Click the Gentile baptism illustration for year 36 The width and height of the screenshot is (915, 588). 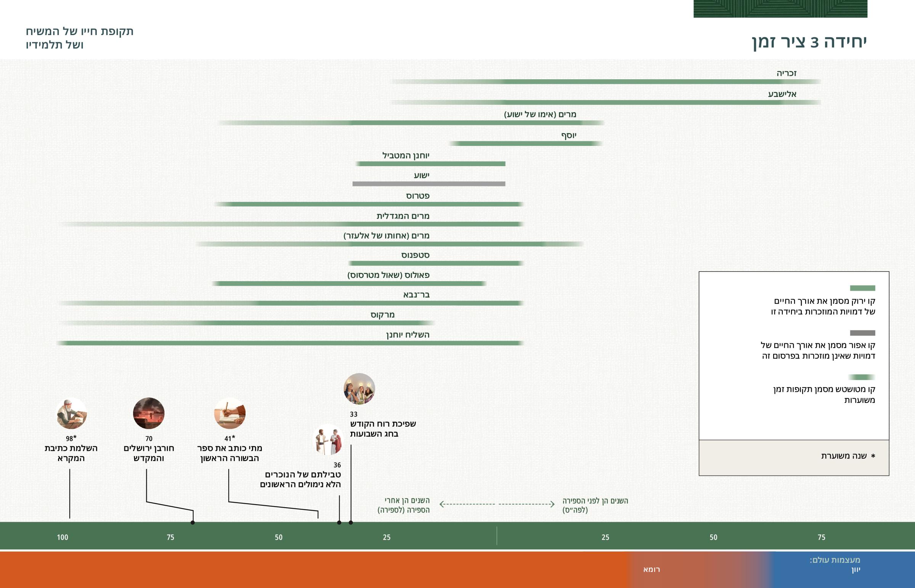(x=328, y=440)
